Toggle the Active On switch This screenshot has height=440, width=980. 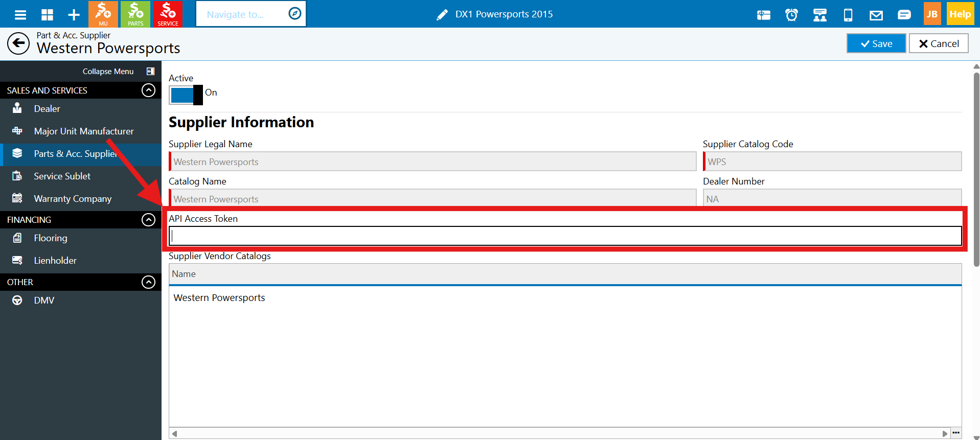186,95
